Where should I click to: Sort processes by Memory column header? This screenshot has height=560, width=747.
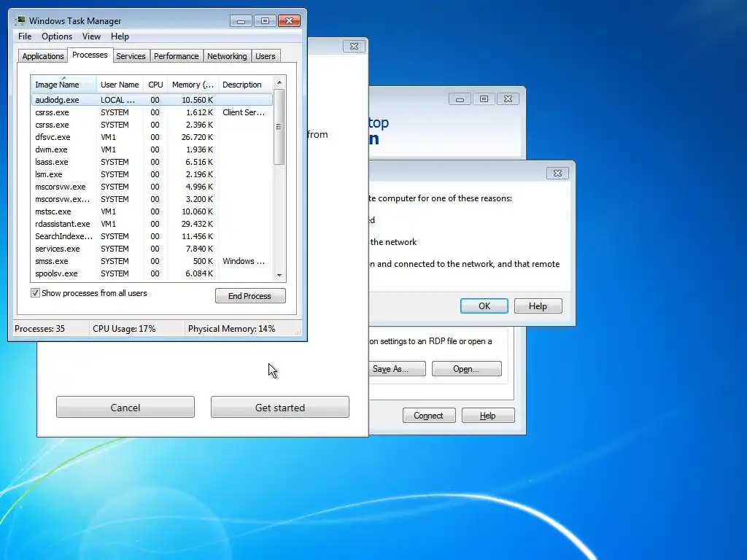click(x=193, y=85)
